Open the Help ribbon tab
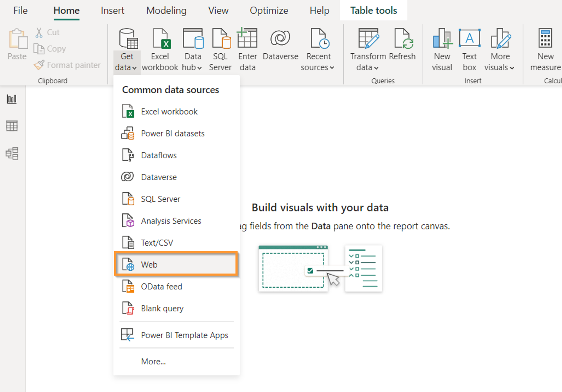Image resolution: width=562 pixels, height=392 pixels. click(x=319, y=10)
